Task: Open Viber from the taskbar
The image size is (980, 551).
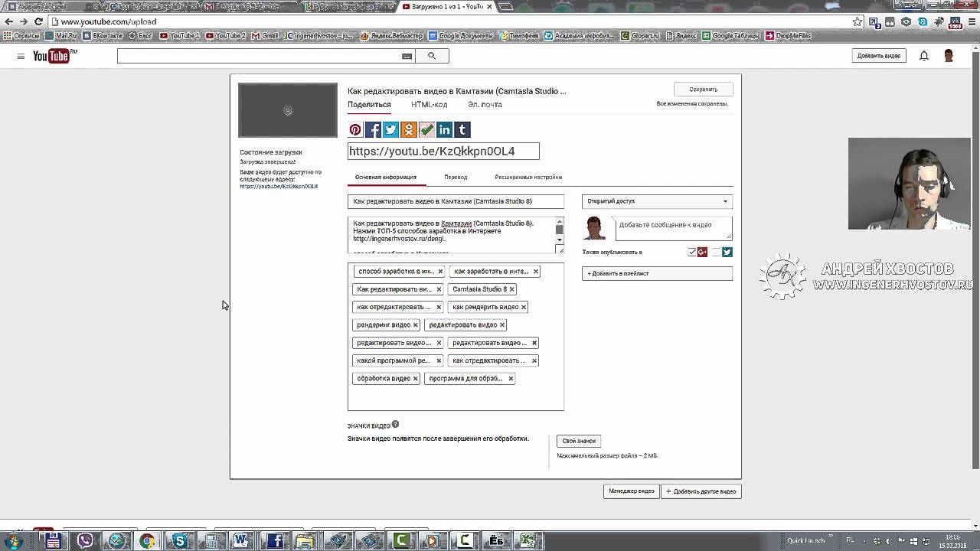Action: [x=85, y=540]
